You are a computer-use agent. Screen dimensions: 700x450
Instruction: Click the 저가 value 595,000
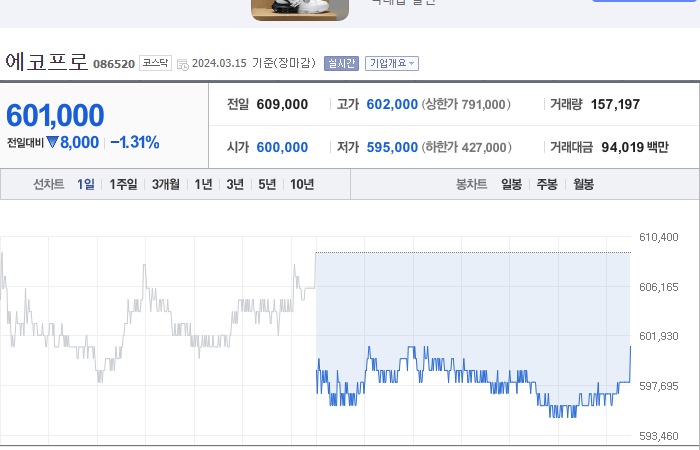tap(392, 147)
